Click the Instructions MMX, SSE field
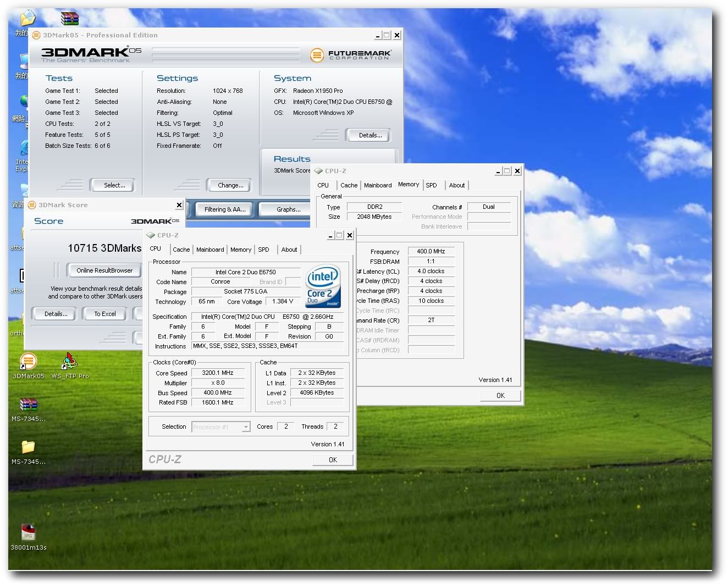 point(268,346)
